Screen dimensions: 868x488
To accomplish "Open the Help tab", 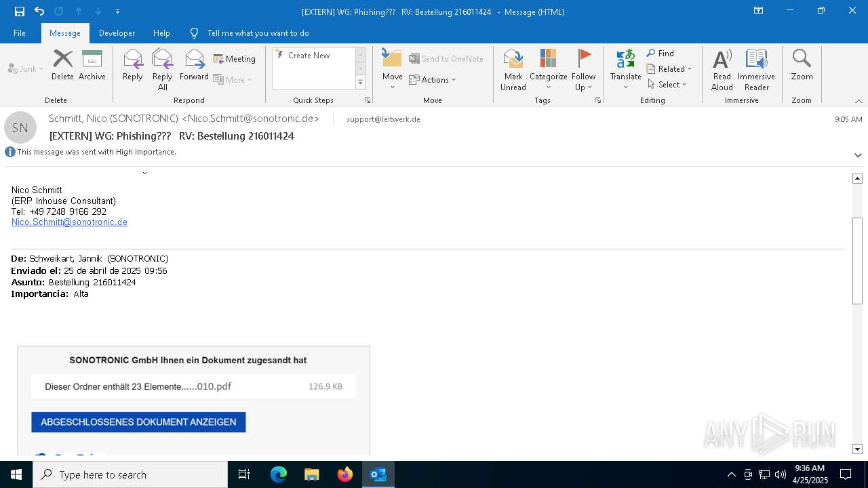I will coord(161,33).
